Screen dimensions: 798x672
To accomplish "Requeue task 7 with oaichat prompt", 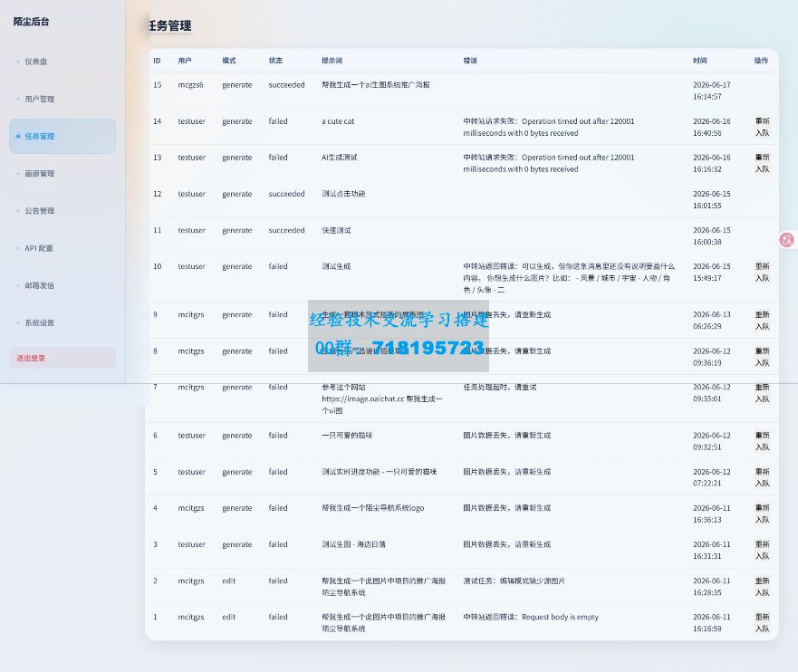I will (x=762, y=393).
